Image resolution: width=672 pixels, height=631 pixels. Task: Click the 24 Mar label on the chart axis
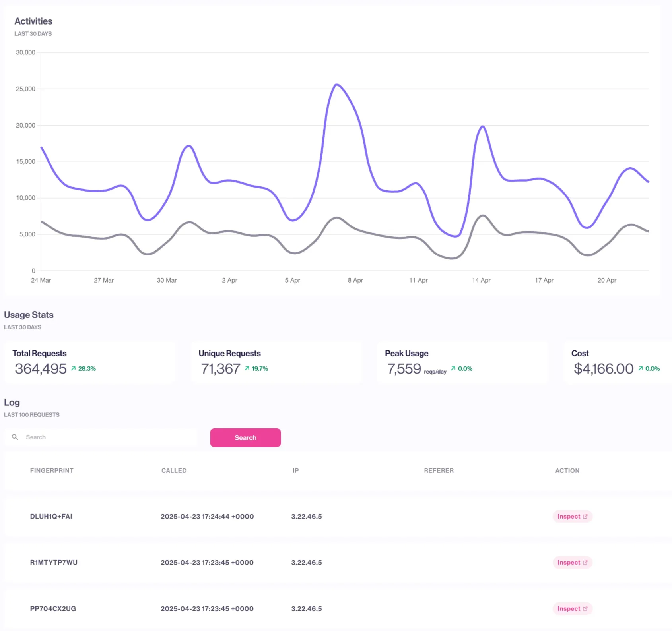point(41,280)
